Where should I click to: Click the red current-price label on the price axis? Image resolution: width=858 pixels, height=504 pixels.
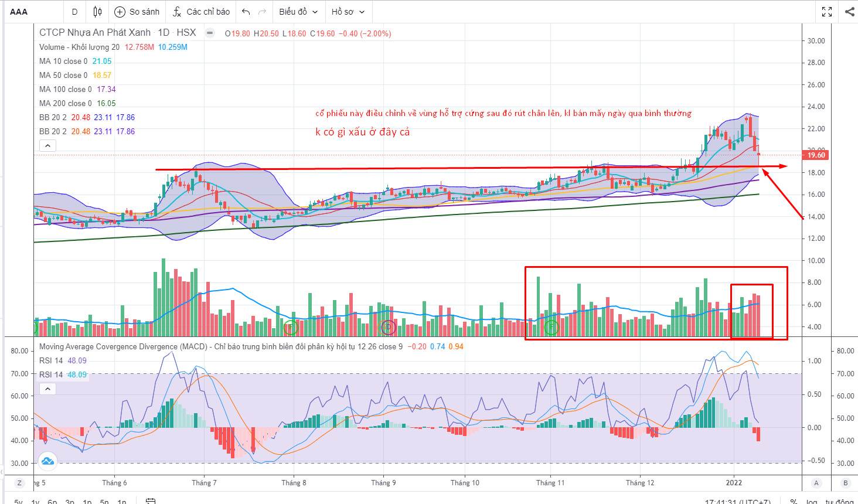pyautogui.click(x=816, y=155)
